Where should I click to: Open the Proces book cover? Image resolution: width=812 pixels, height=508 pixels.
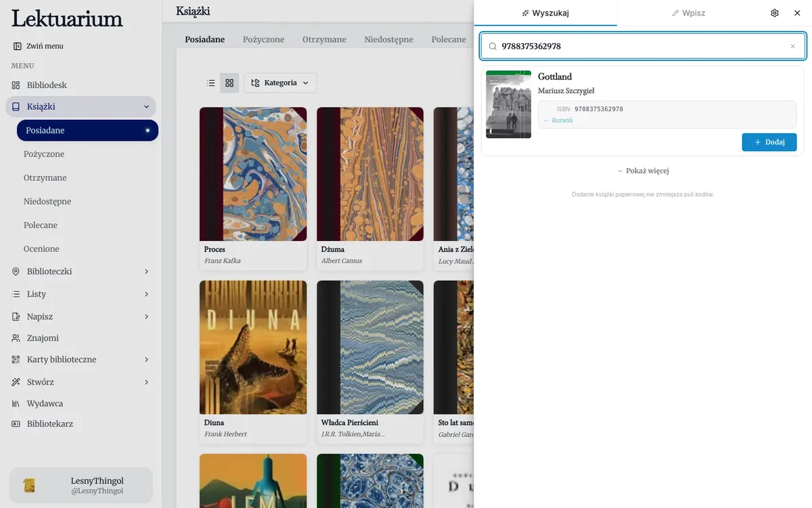pyautogui.click(x=253, y=174)
